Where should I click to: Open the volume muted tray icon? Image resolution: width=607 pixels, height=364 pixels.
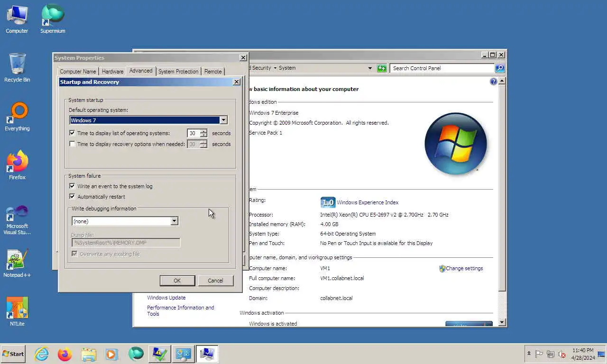[x=562, y=354]
